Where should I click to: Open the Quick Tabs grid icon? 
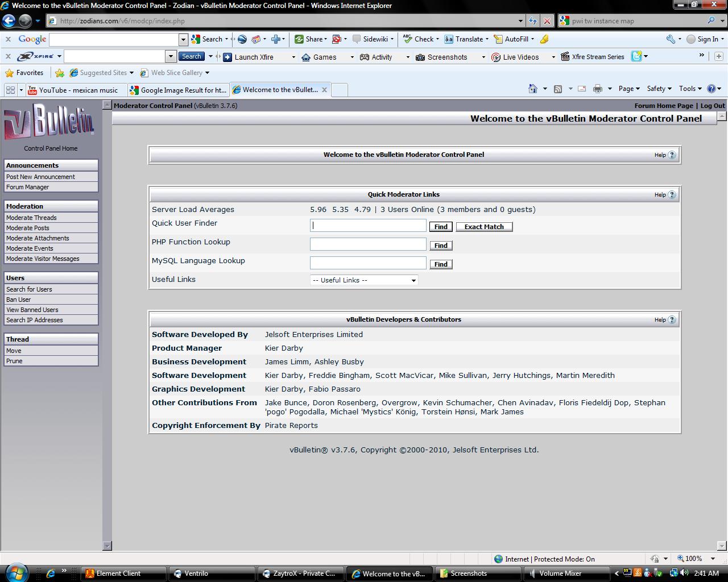(x=10, y=90)
